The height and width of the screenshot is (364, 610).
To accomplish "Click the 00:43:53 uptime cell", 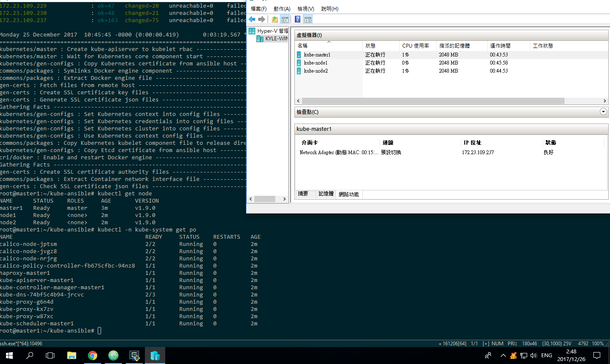I will click(x=499, y=55).
